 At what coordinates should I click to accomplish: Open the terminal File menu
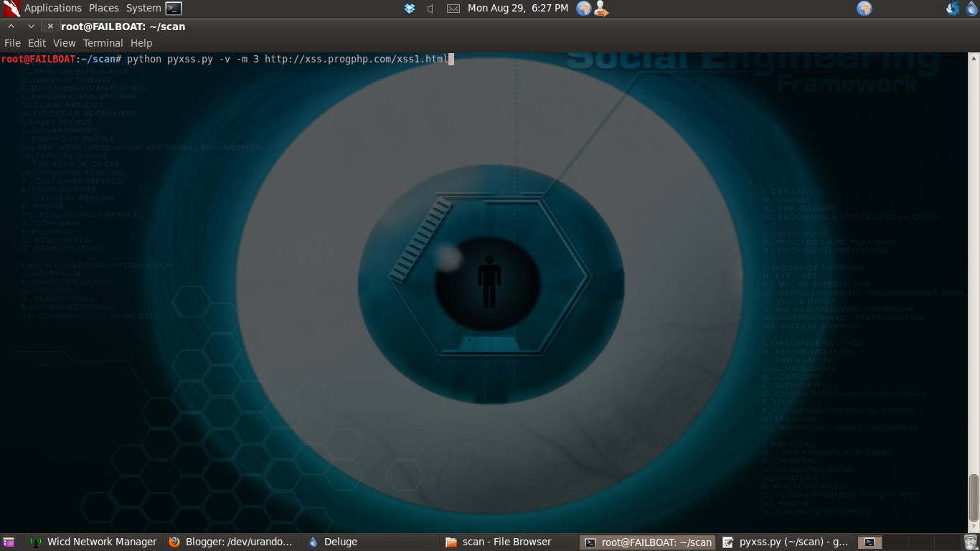(12, 43)
